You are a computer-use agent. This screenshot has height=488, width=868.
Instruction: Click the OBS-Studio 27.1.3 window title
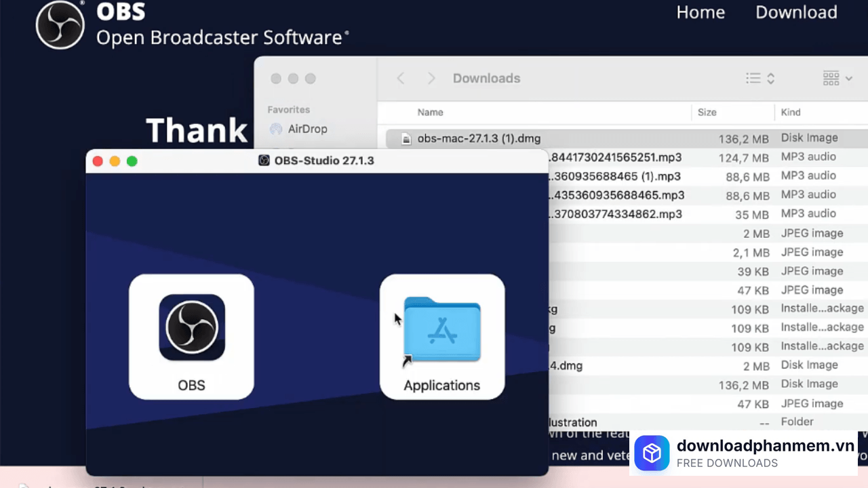pos(324,161)
